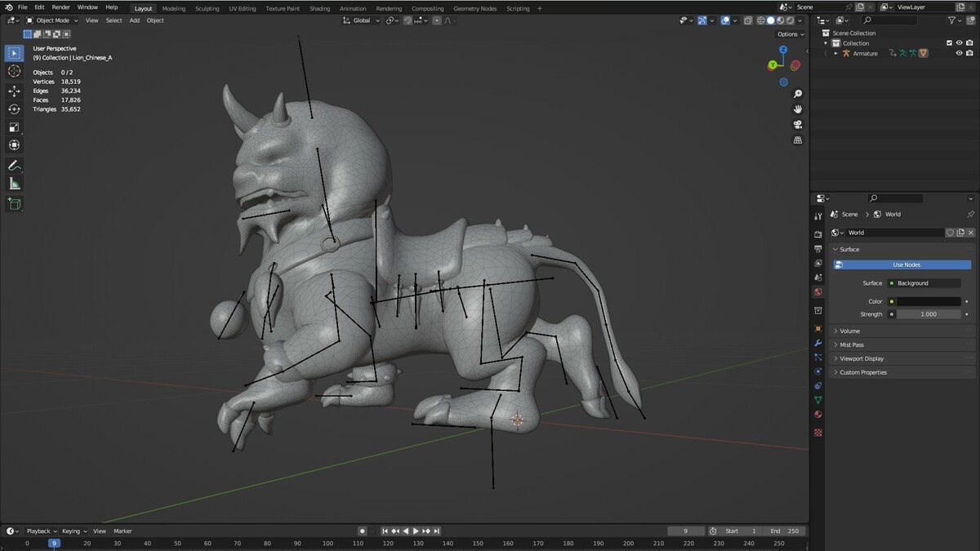Toggle the auto keying record button
Screen dimensions: 980x551
coord(362,531)
